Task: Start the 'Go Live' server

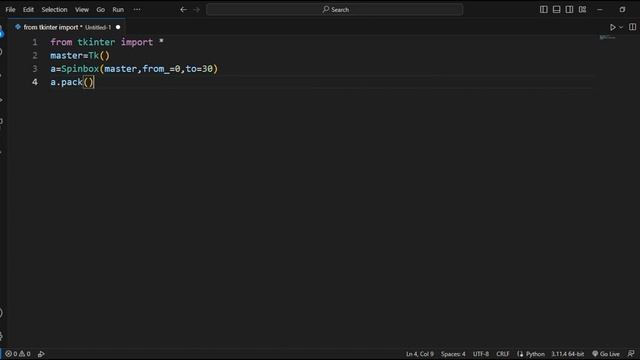Action: (x=606, y=354)
